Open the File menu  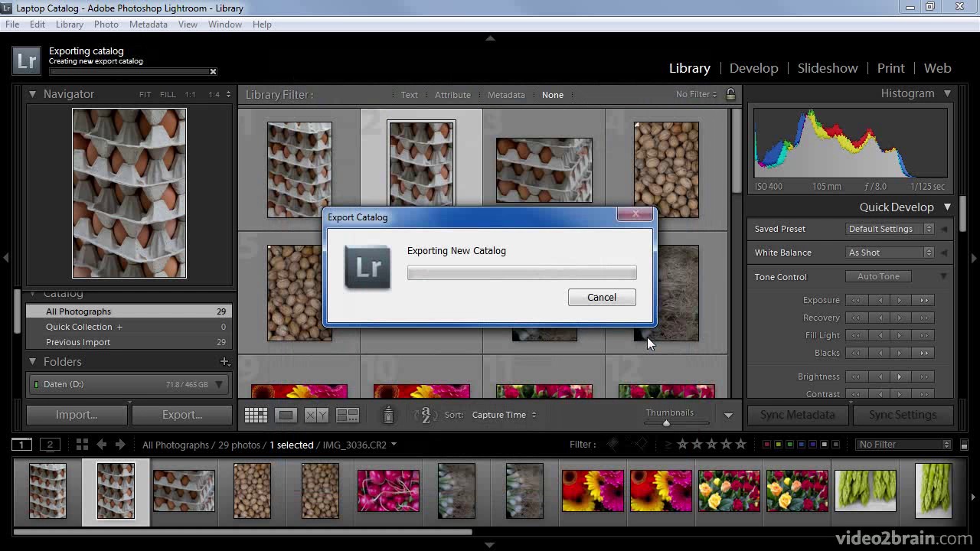pos(12,24)
